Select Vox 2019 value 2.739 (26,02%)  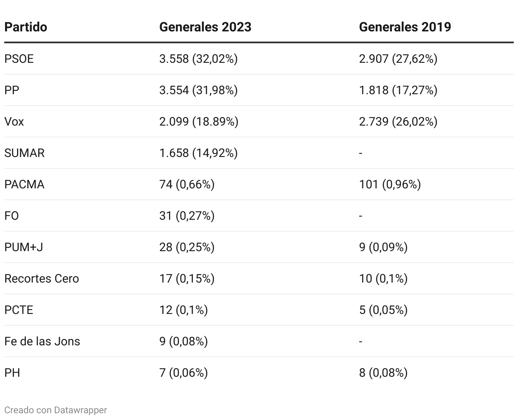(x=398, y=122)
